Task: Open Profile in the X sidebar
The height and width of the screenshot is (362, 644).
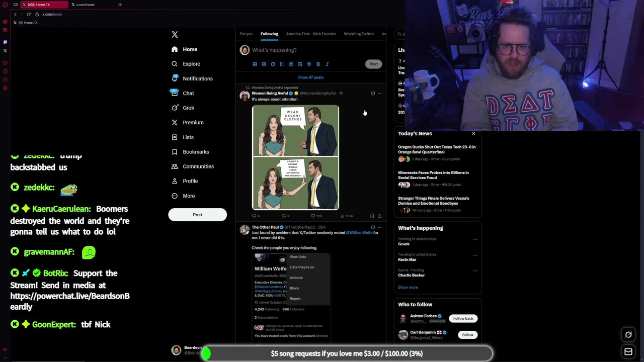Action: (x=185, y=180)
